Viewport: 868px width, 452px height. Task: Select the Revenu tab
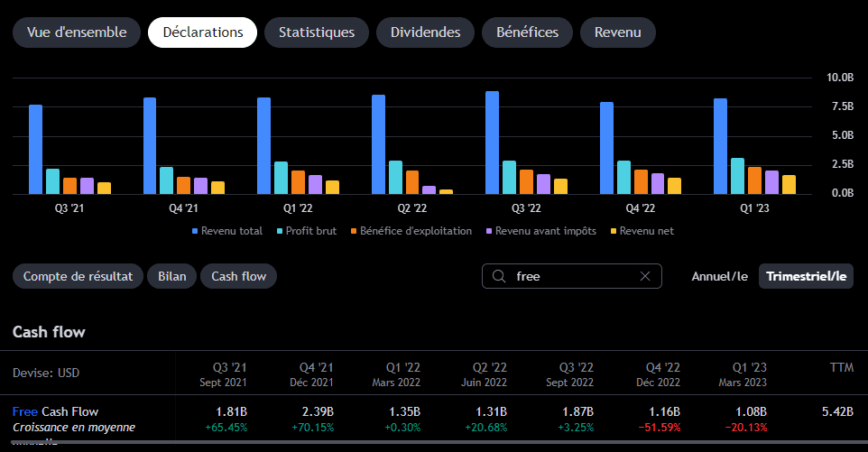click(618, 32)
